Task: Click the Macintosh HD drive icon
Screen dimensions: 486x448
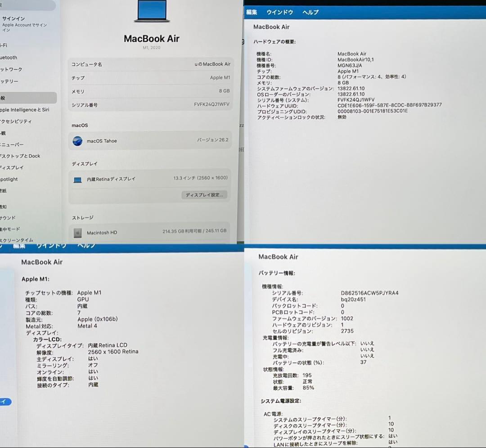Action: 78,233
